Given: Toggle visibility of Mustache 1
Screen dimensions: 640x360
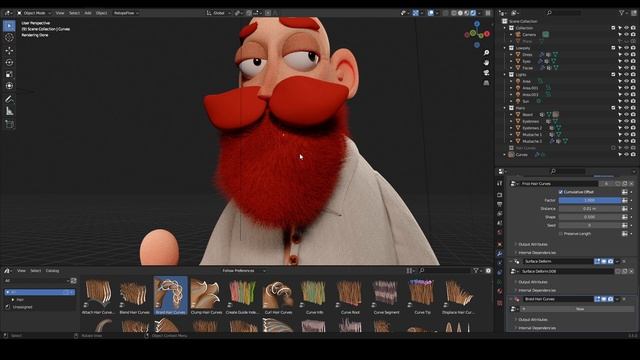Looking at the screenshot, I should pos(626,135).
